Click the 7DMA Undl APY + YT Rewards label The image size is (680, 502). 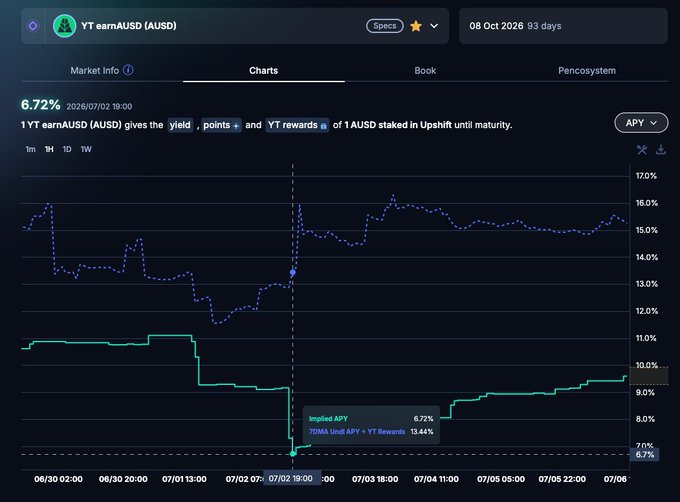[357, 432]
